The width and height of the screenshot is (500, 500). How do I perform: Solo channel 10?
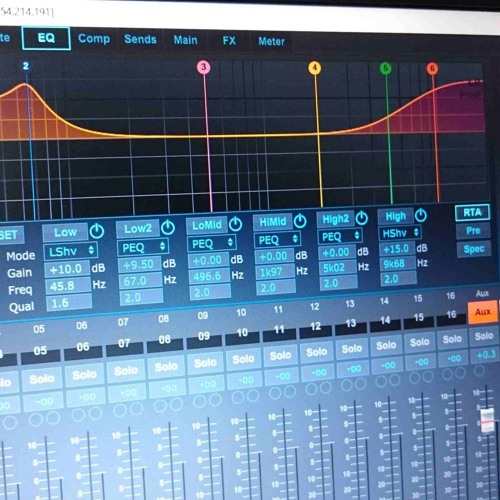click(243, 359)
